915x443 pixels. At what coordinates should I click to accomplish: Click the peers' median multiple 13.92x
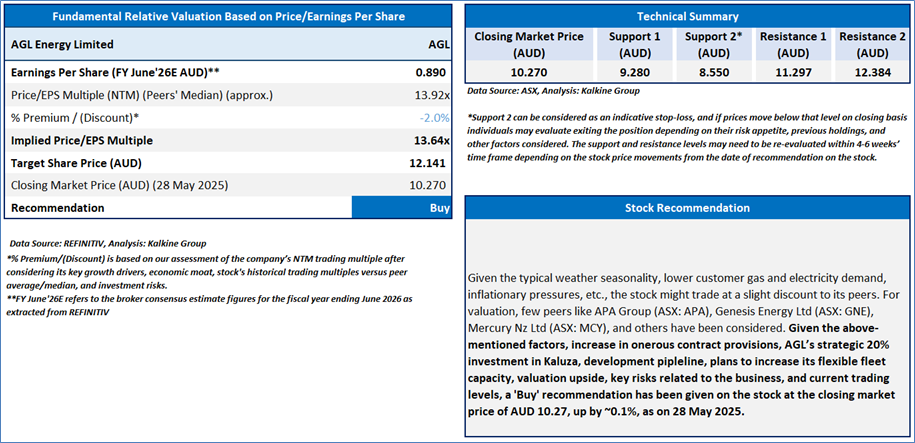click(427, 95)
